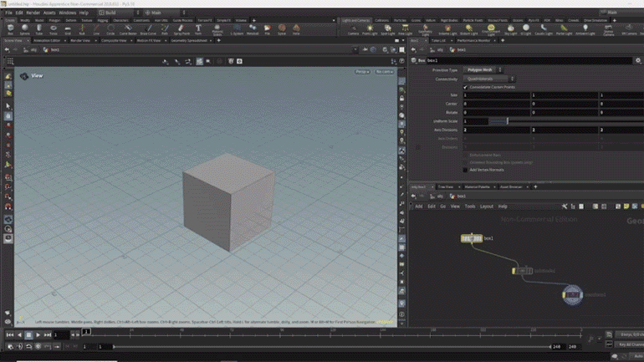
Task: Click the play forward button
Action: click(x=38, y=335)
